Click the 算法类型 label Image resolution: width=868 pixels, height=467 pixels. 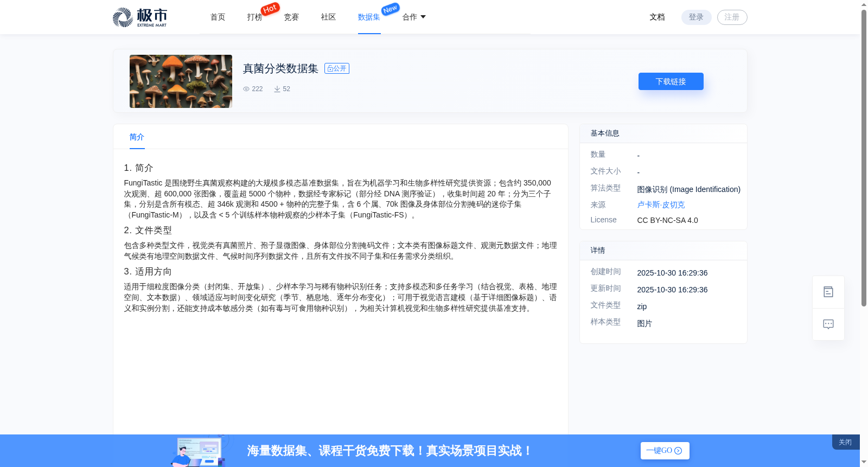point(606,188)
